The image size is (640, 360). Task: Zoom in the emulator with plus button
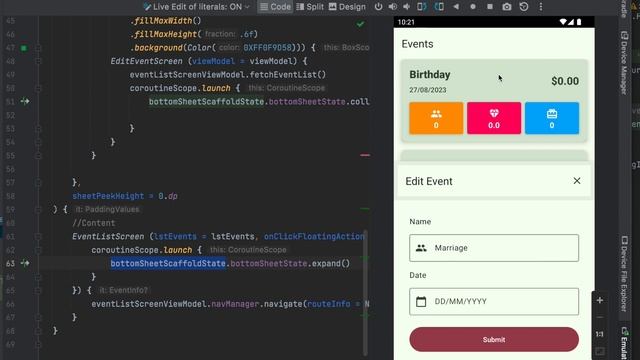(x=600, y=300)
